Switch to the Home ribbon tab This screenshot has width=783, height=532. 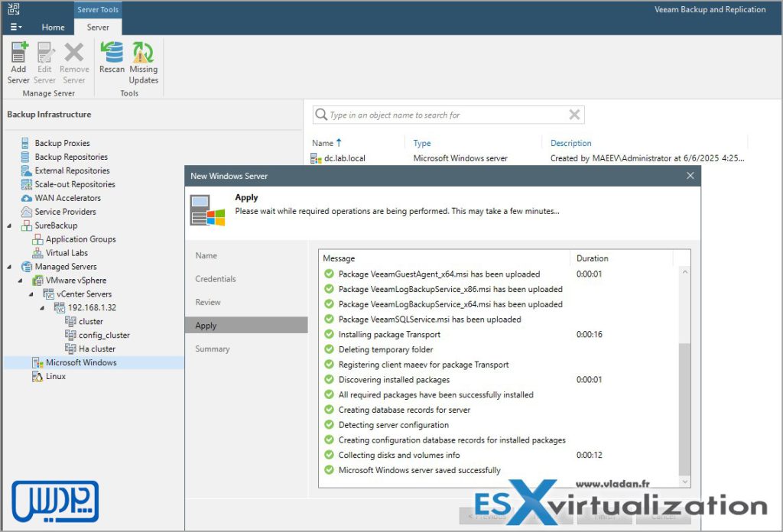click(53, 27)
